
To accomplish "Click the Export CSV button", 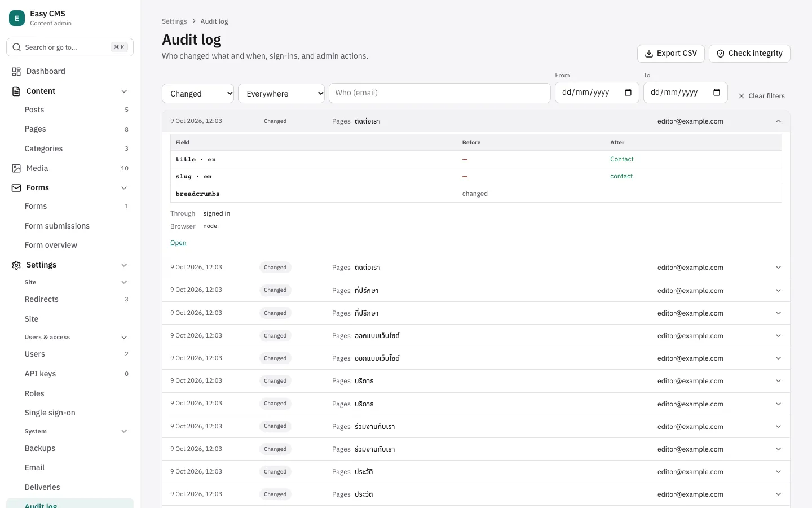I will [671, 54].
